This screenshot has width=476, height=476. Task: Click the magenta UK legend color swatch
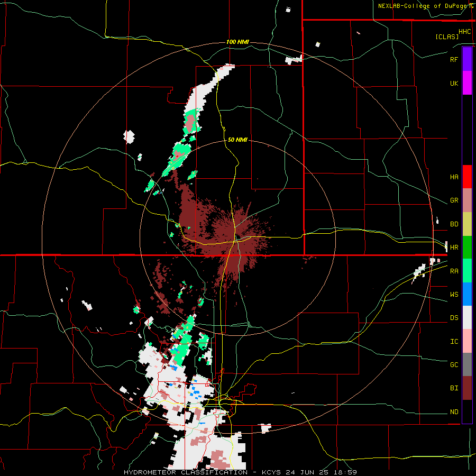[467, 83]
